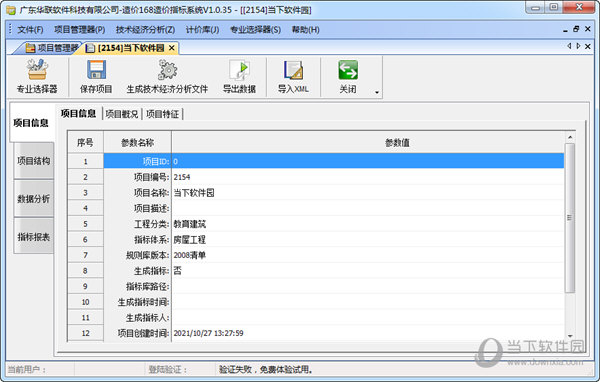
Task: Click the 生成技术经济分析文件 gear icon
Action: click(x=167, y=70)
